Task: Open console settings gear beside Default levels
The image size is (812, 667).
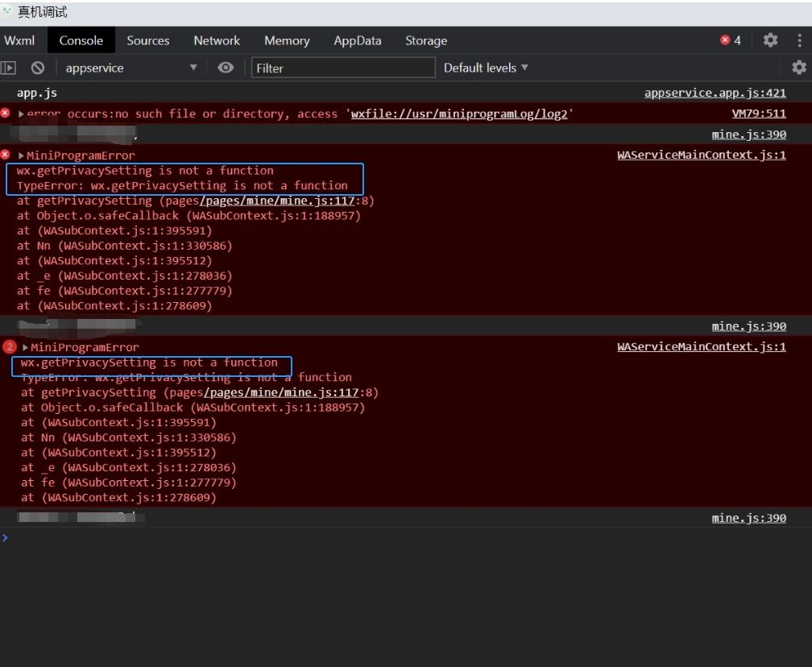Action: (x=799, y=68)
